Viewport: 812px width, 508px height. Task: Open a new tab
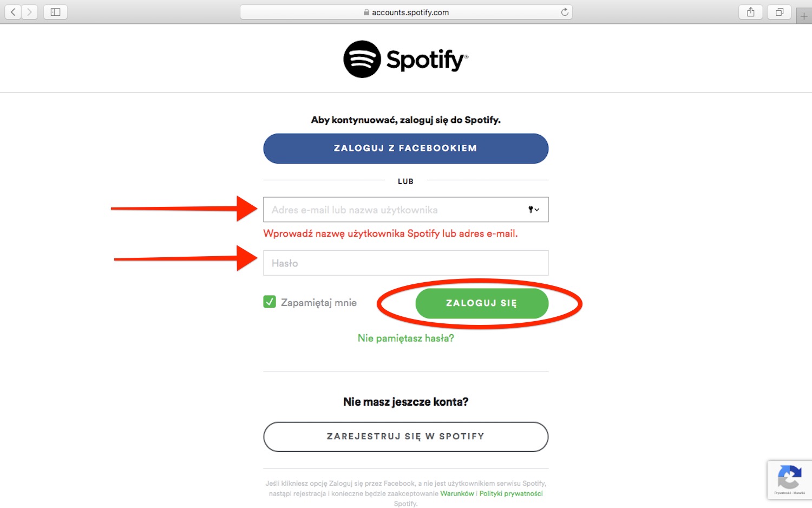click(x=804, y=16)
